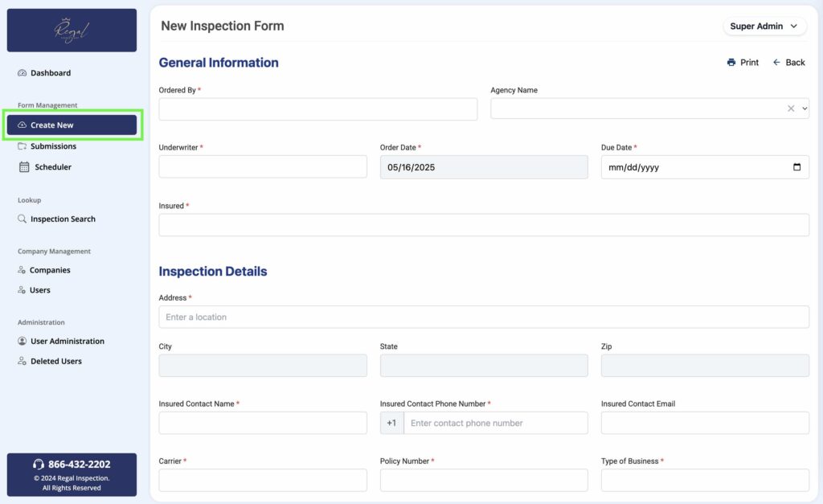Click the Regal logo banner

72,31
